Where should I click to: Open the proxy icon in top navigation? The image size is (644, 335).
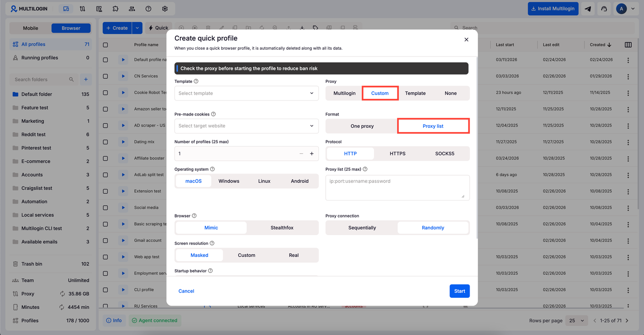click(x=82, y=9)
